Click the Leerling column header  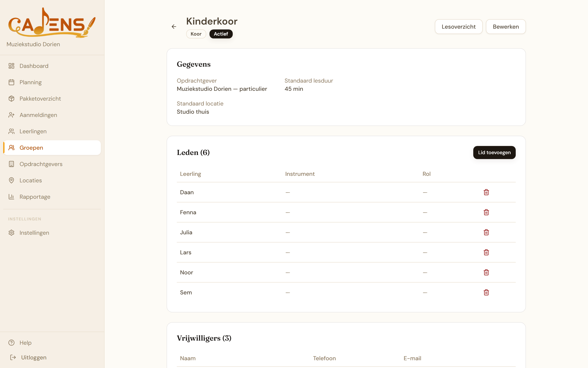[x=190, y=174]
